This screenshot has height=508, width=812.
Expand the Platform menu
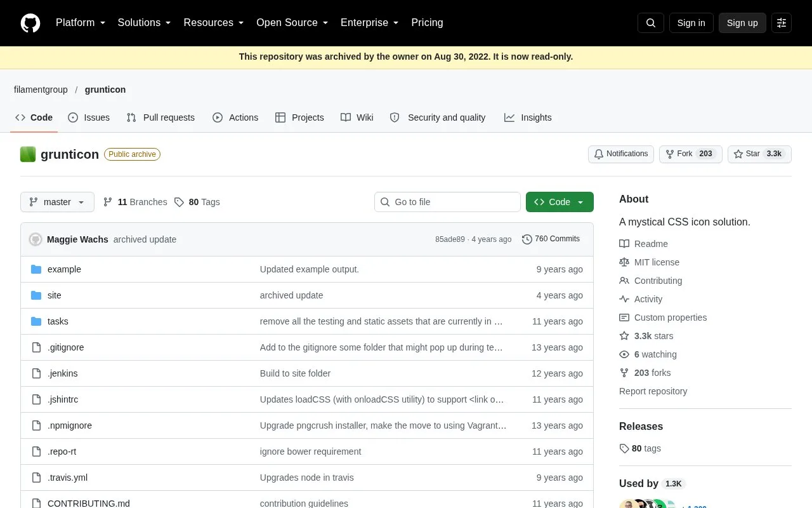[81, 23]
